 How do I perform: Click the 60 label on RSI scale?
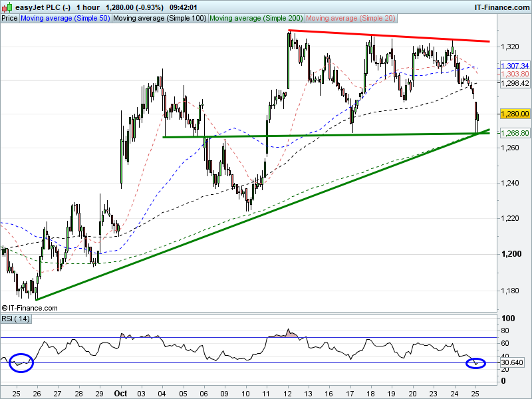click(505, 343)
